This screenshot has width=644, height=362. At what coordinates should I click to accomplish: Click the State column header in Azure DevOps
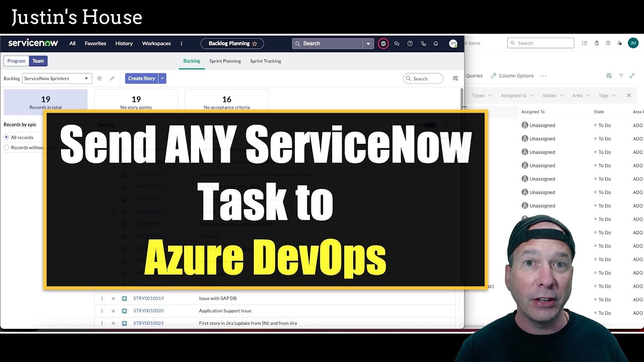(x=599, y=112)
